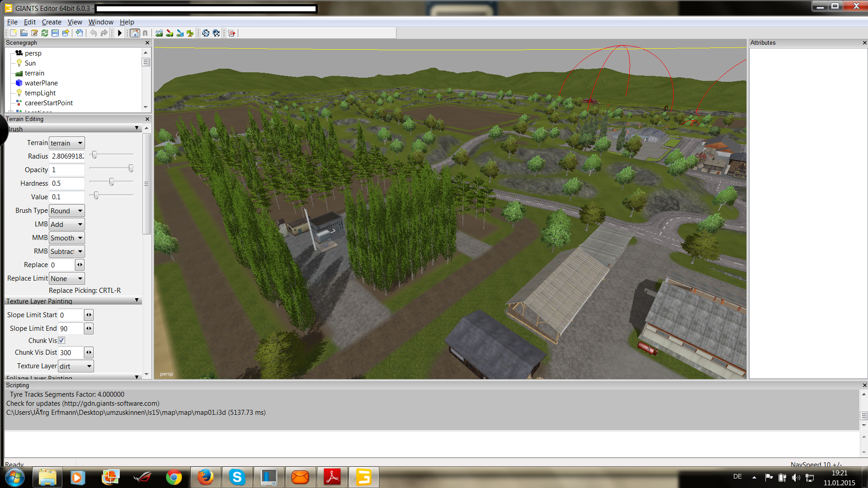
Task: Start the game with the Play button
Action: click(120, 33)
